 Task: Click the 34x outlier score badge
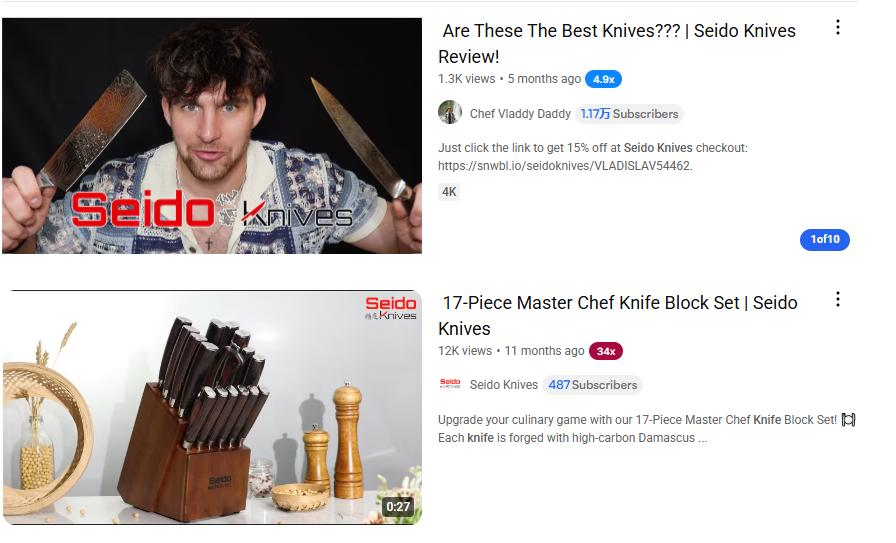(x=606, y=351)
